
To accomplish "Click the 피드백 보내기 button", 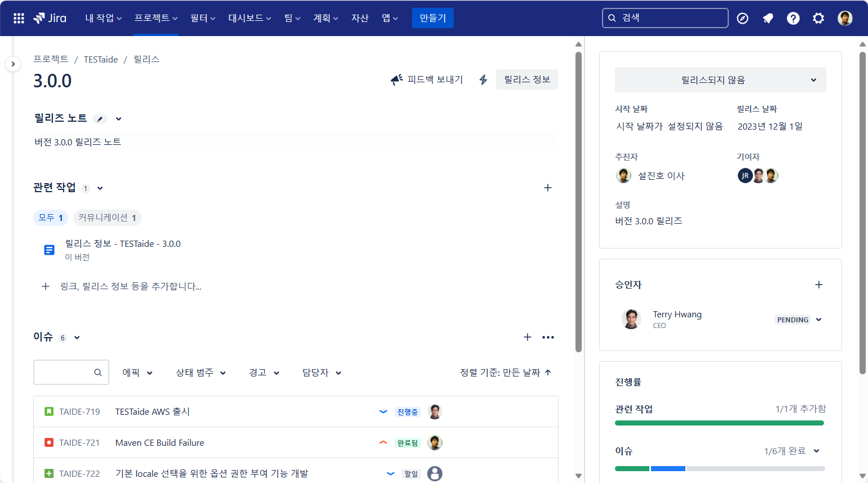I will 427,79.
